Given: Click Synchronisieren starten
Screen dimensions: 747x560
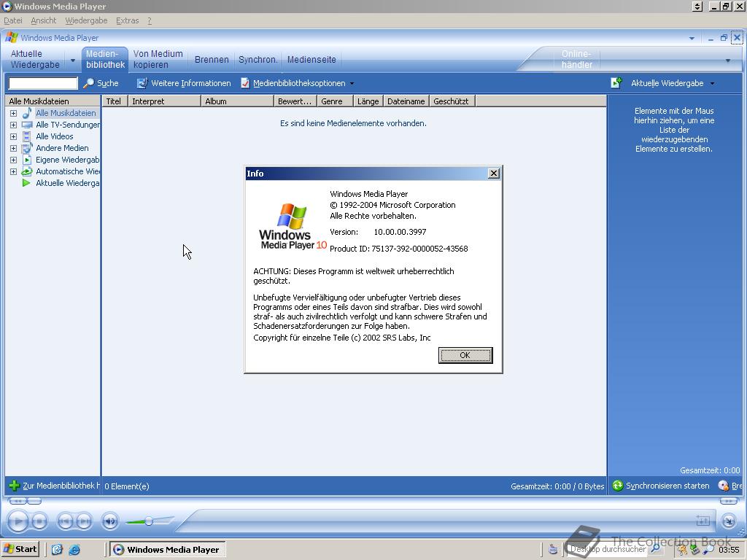Looking at the screenshot, I should tap(661, 486).
